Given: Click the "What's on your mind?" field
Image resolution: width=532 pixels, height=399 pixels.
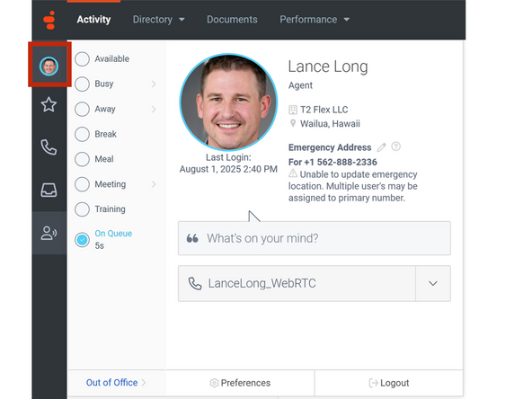Looking at the screenshot, I should [315, 238].
